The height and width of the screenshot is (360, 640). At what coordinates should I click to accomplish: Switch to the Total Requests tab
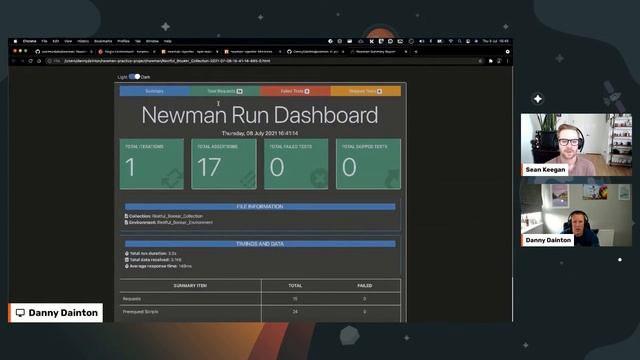tap(225, 91)
